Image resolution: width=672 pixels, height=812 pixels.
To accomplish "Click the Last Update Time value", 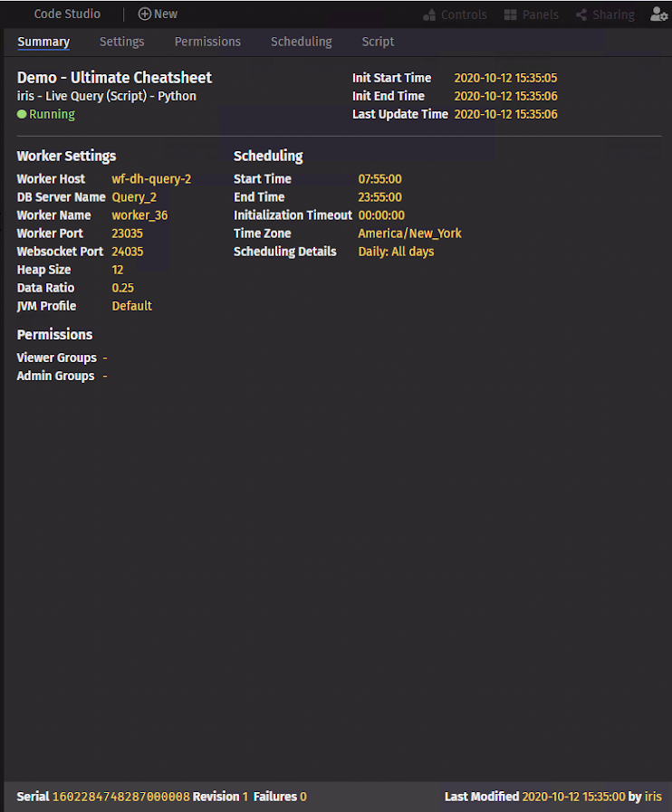I will click(505, 115).
